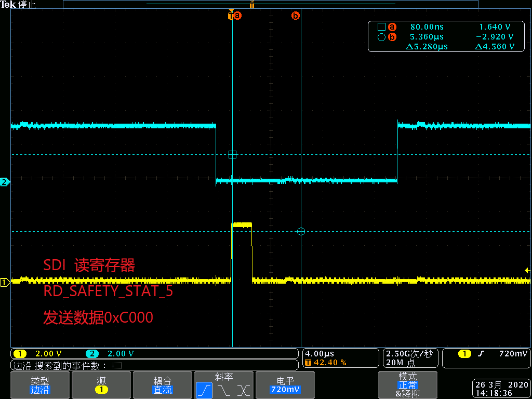
Task: Click the 720mV trigger readout at right
Action: click(514, 353)
